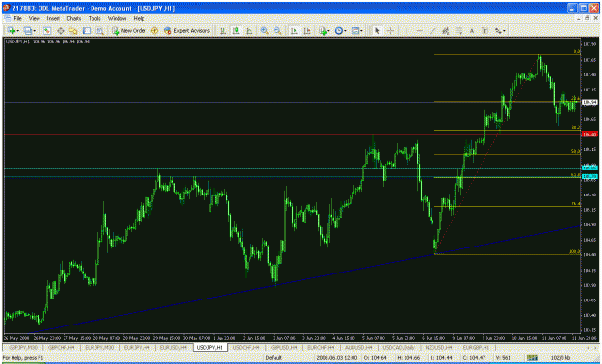This screenshot has width=602, height=364.
Task: Zoom in on the chart
Action: point(264,31)
